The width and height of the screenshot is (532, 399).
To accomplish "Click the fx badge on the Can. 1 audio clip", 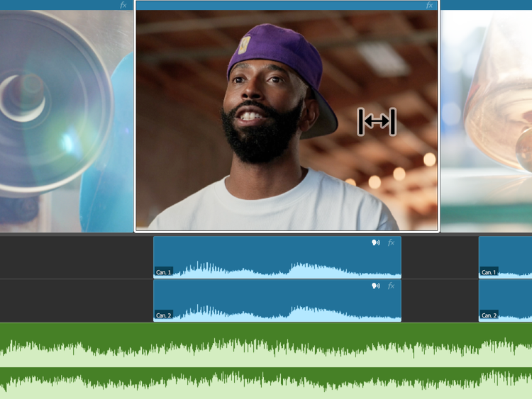I will 391,242.
